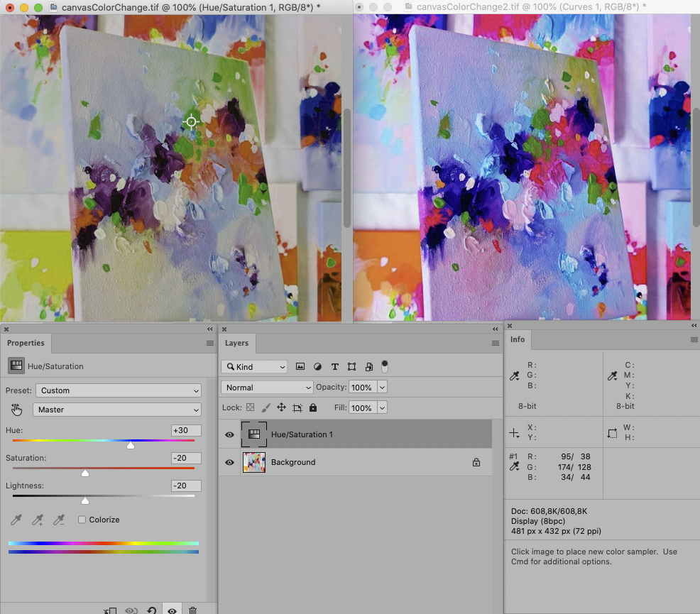Choose the add-to-sample eyedropper
This screenshot has width=700, height=614.
click(38, 520)
